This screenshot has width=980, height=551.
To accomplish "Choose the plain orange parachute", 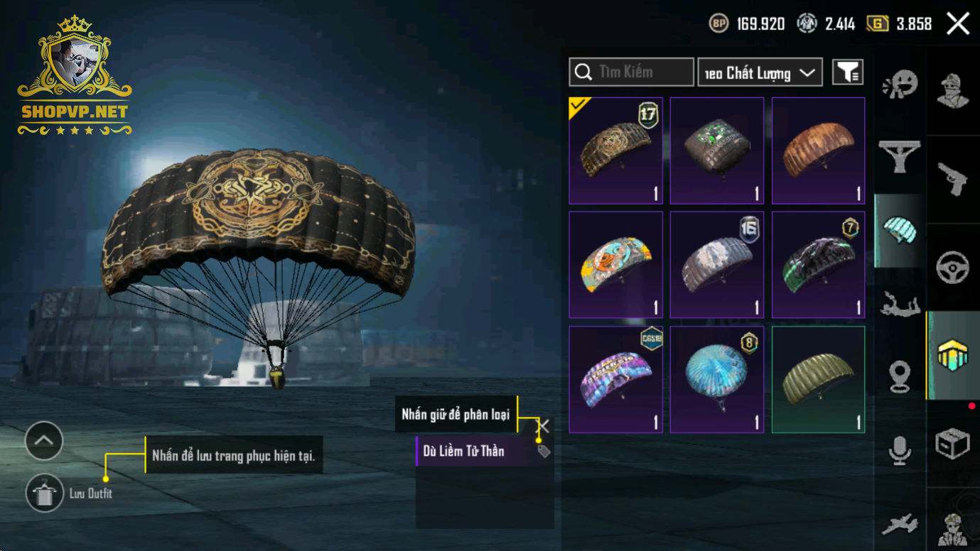I will click(818, 151).
